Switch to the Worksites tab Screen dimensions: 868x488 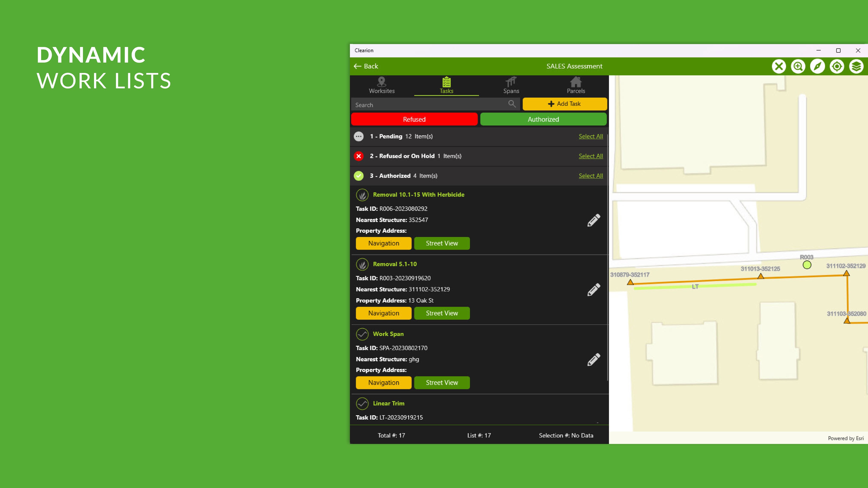tap(381, 86)
